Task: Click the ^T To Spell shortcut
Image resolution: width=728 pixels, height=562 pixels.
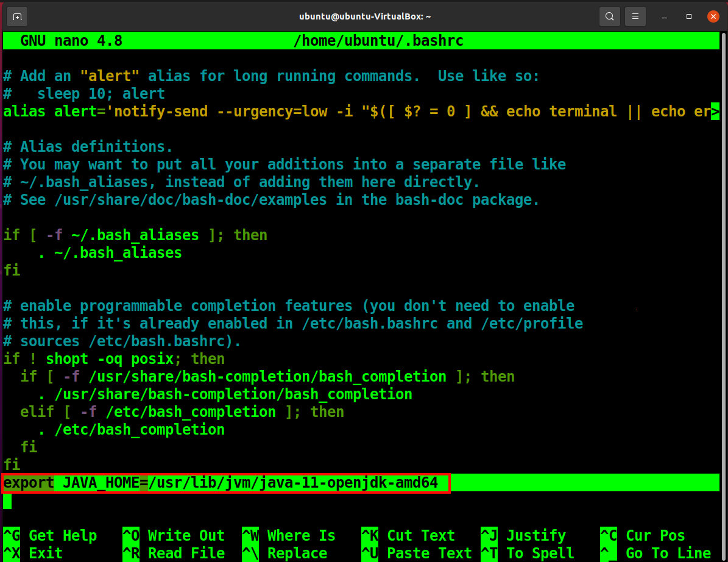Action: pos(528,553)
